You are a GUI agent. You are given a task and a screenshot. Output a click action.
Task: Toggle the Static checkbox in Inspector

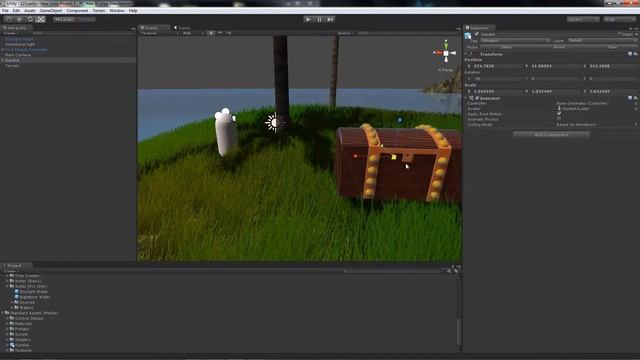(620, 34)
